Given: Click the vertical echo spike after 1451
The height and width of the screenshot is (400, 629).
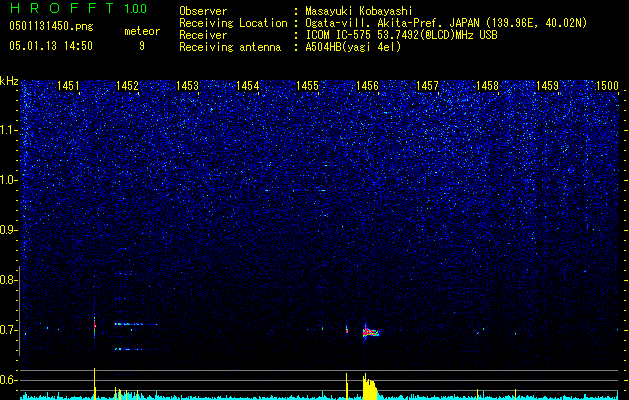Looking at the screenshot, I should pos(95,324).
